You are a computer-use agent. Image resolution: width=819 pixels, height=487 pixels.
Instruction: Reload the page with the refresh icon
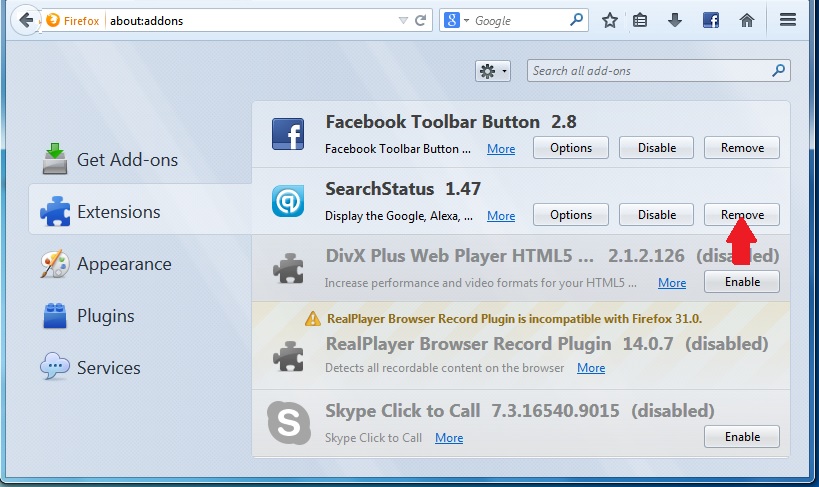[x=421, y=20]
